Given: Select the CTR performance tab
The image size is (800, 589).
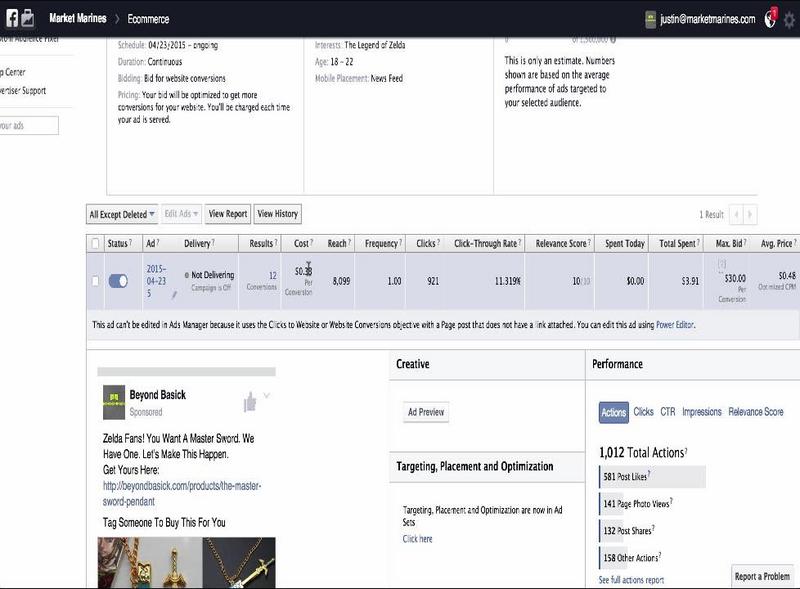Looking at the screenshot, I should (668, 411).
